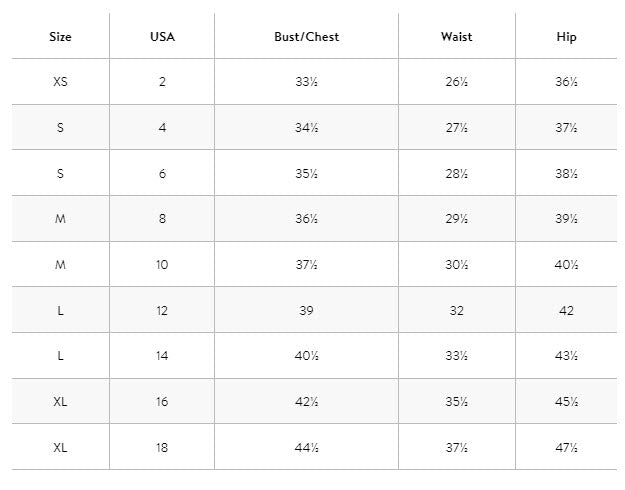The height and width of the screenshot is (490, 625).
Task: Click the XS size cell
Action: pos(60,82)
